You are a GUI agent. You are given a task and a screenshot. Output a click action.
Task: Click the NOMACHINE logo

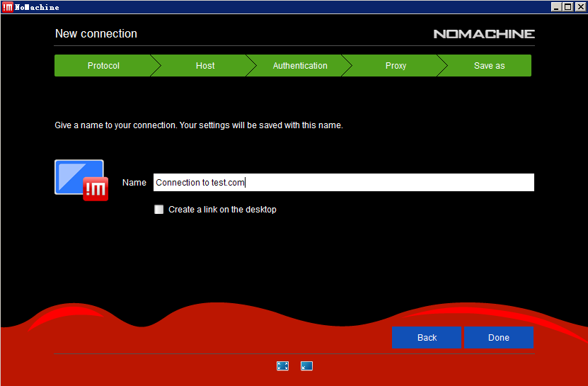coord(484,34)
